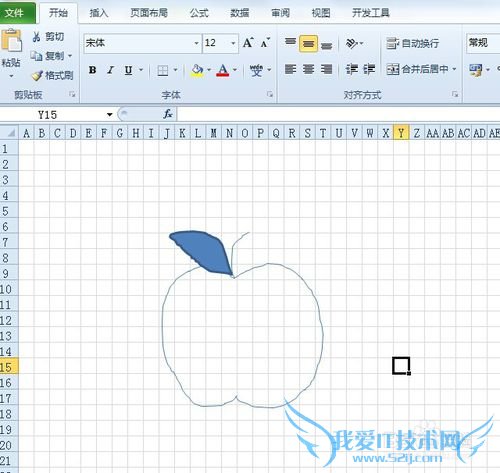Switch to the Data (数据) tab
The image size is (500, 473).
pyautogui.click(x=240, y=13)
